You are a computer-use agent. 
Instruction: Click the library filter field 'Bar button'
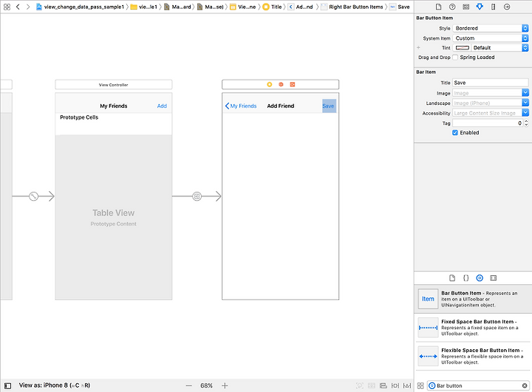point(478,385)
